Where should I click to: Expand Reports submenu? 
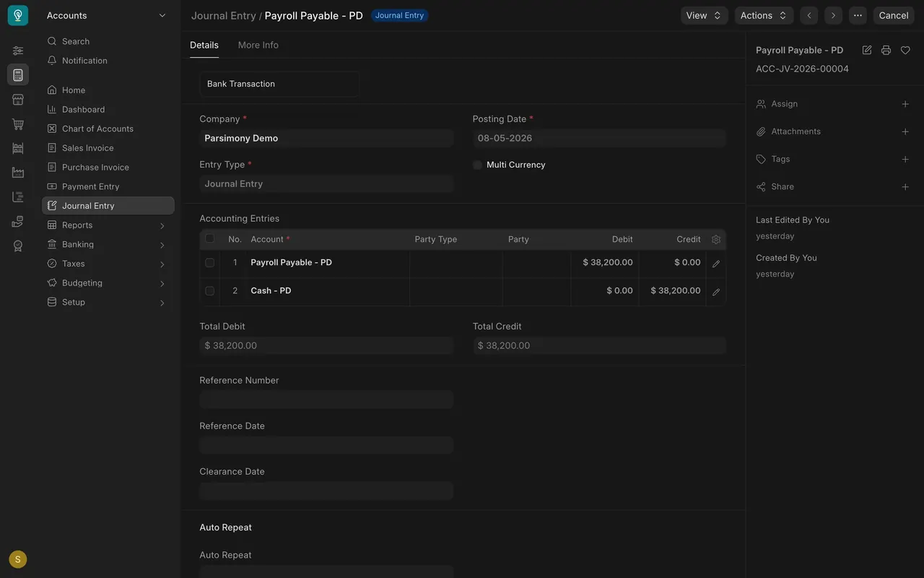(162, 225)
